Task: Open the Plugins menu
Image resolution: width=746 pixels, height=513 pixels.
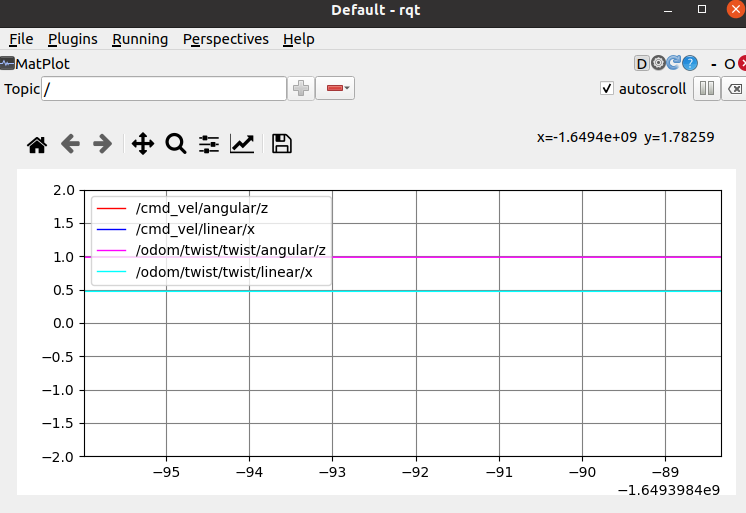Action: click(x=73, y=39)
